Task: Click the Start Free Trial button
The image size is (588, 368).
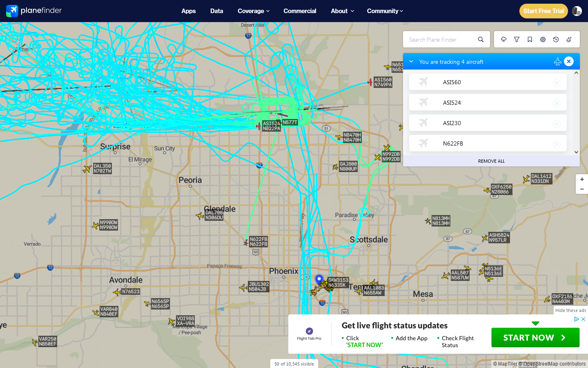Action: [x=543, y=11]
